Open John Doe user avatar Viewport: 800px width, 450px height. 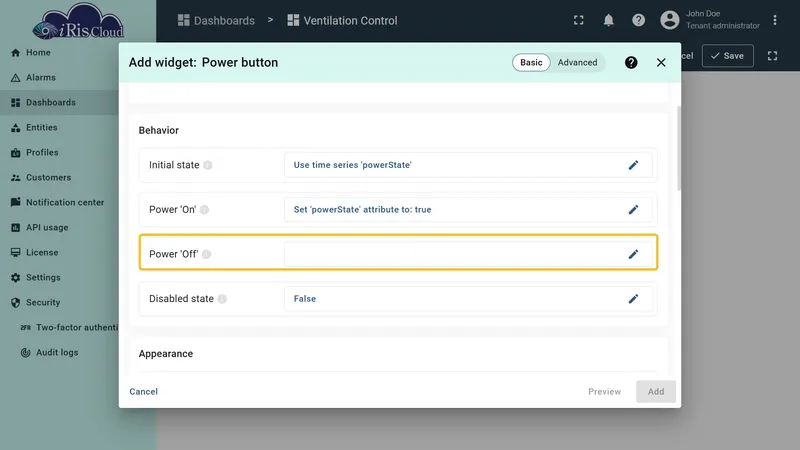point(670,20)
